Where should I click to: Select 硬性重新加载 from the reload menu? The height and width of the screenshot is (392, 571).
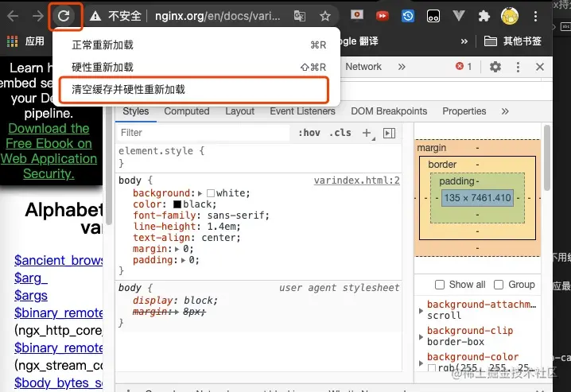pyautogui.click(x=196, y=67)
